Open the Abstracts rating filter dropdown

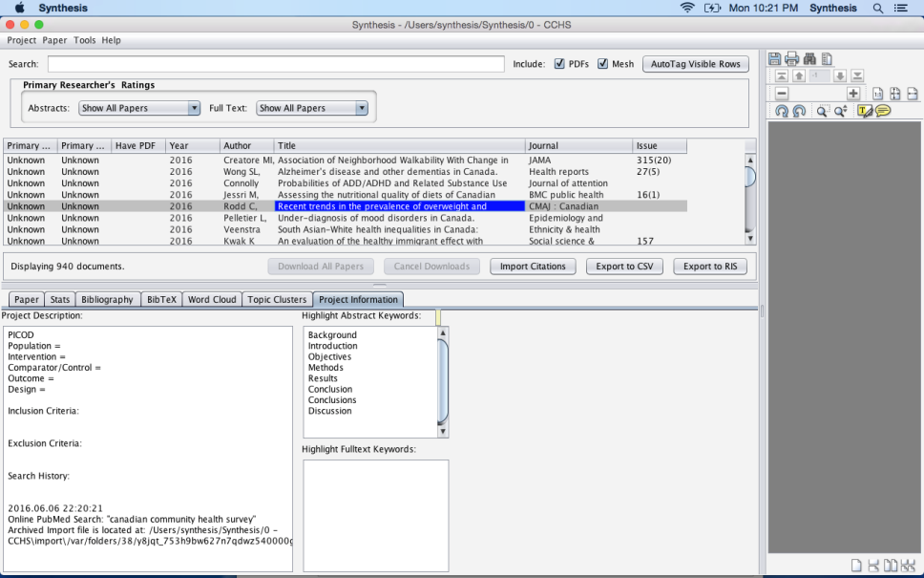coord(139,108)
